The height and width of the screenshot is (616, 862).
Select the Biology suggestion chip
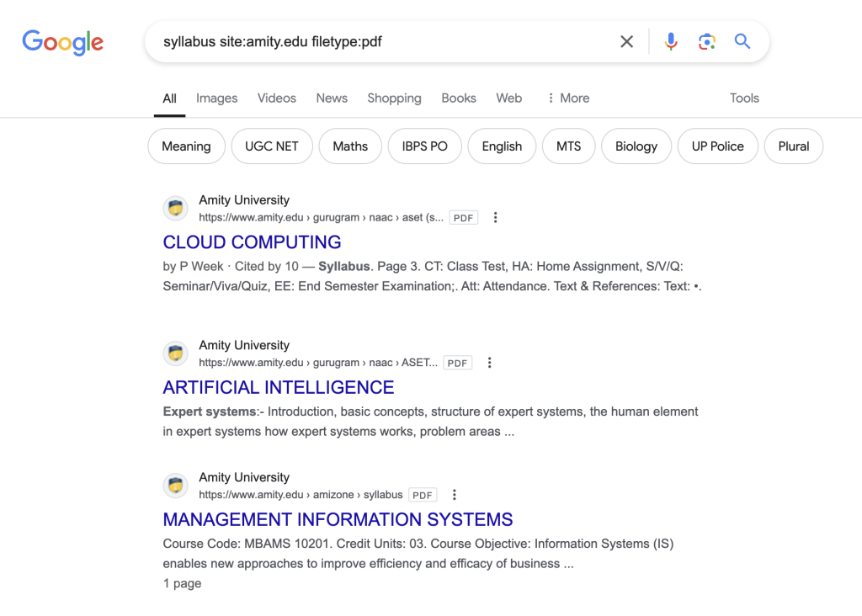pos(636,146)
